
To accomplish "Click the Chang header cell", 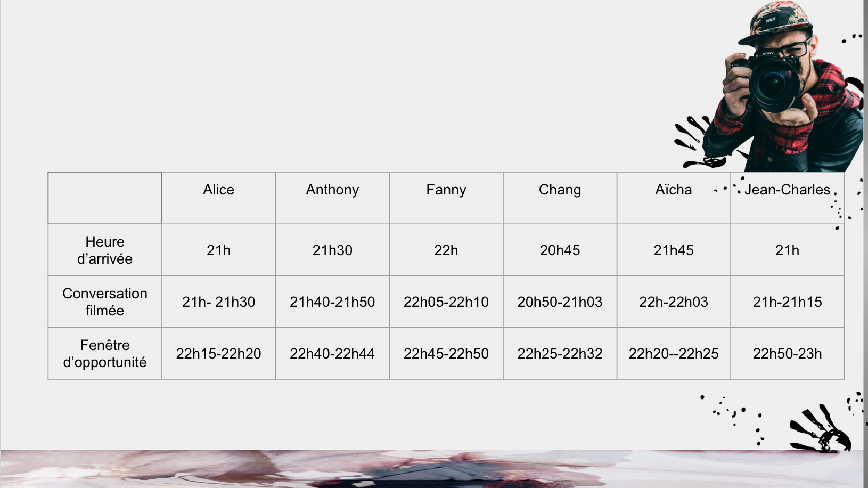I will [x=560, y=198].
